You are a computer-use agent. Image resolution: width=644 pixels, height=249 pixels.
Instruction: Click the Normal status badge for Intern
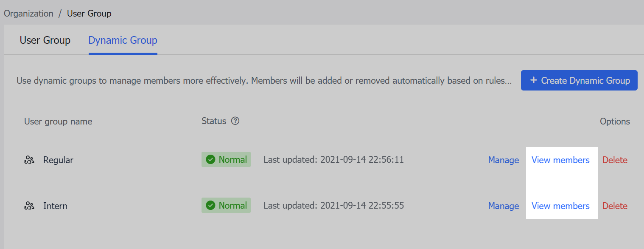[226, 205]
